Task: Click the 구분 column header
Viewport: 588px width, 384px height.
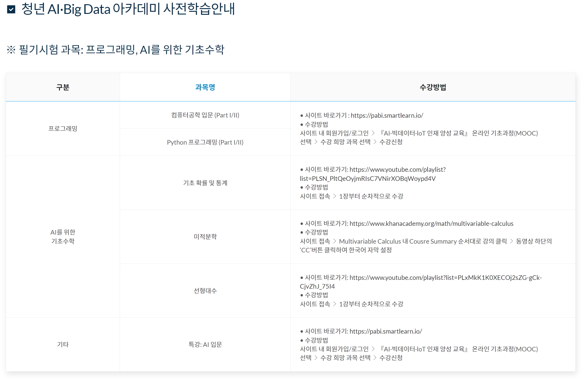Action: [x=63, y=87]
